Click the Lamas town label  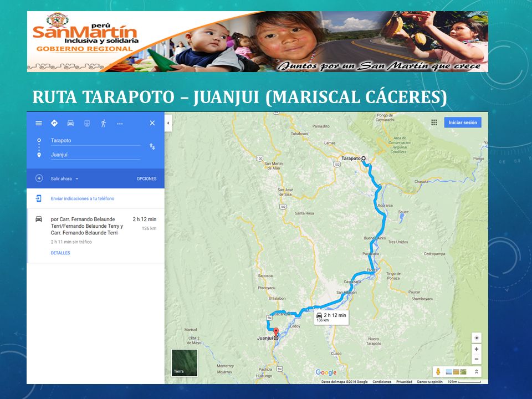click(x=330, y=143)
